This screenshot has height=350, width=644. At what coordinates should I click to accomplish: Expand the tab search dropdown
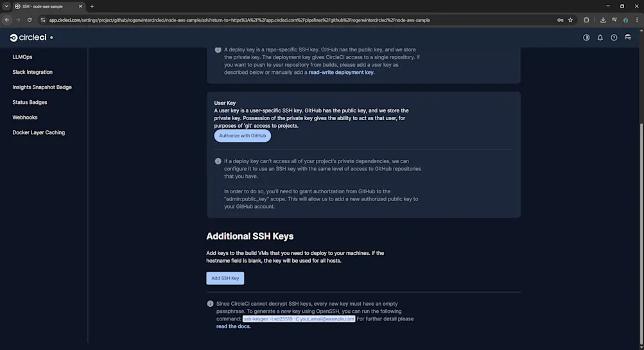pyautogui.click(x=6, y=6)
